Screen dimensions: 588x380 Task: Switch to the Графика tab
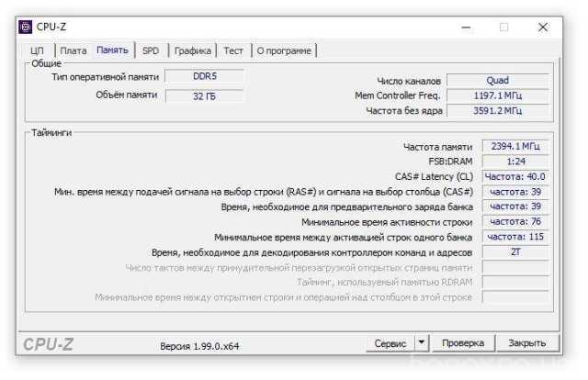(x=193, y=50)
